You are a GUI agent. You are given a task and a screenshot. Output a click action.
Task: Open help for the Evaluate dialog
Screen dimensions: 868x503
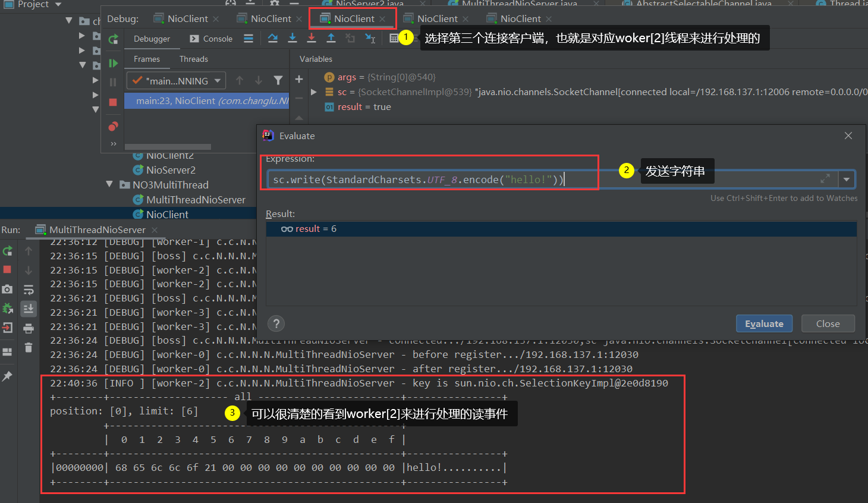point(276,323)
